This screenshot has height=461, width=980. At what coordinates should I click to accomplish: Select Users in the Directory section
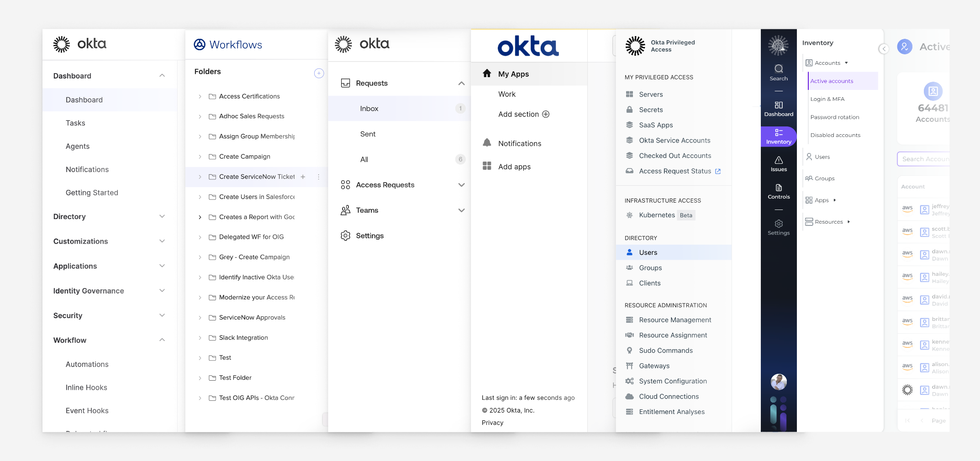pos(648,252)
